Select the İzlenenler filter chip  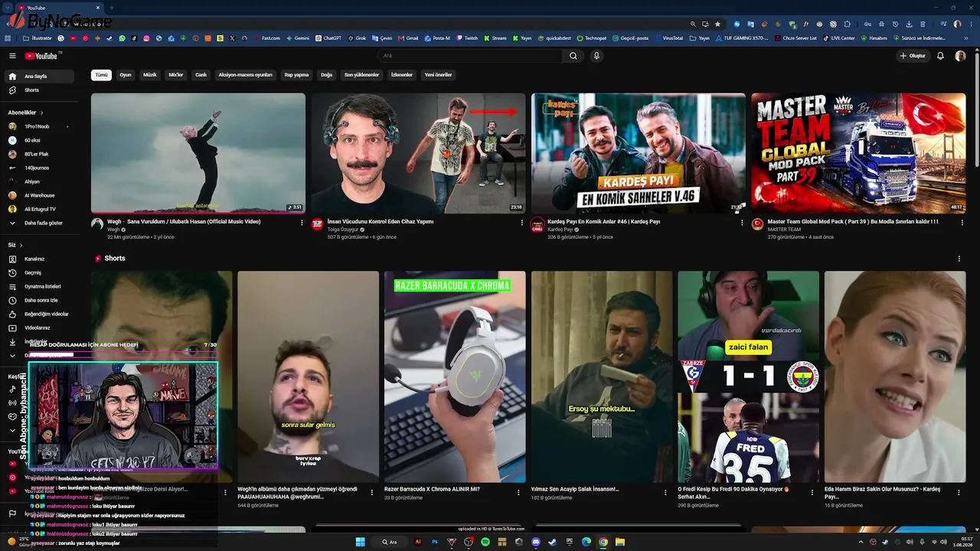click(402, 75)
